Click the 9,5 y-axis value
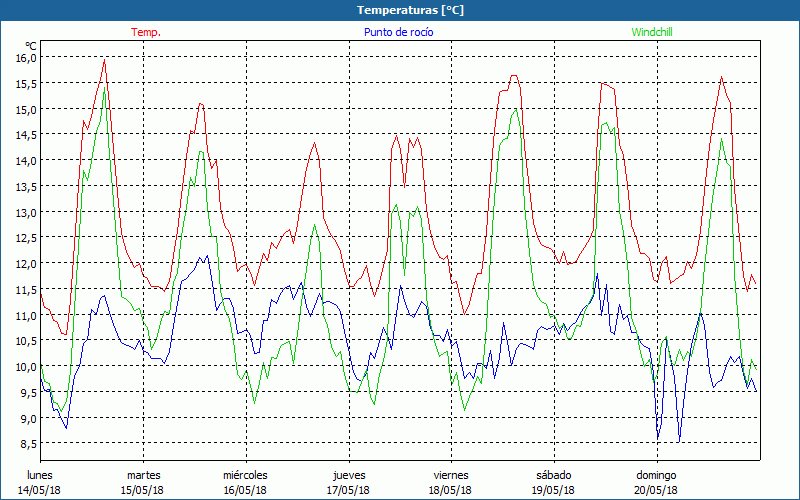 [x=29, y=392]
